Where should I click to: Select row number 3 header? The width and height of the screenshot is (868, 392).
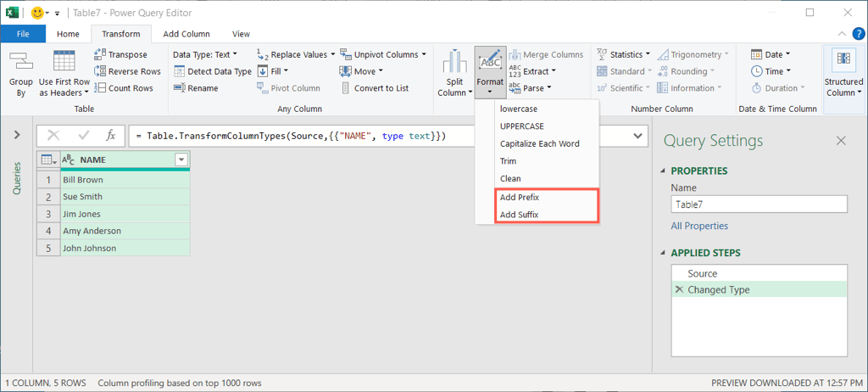(48, 214)
